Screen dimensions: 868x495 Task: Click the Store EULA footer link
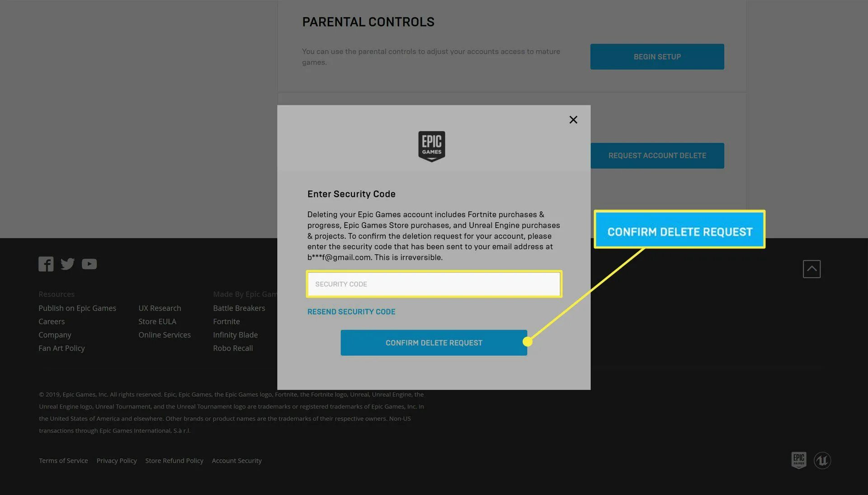pyautogui.click(x=157, y=321)
